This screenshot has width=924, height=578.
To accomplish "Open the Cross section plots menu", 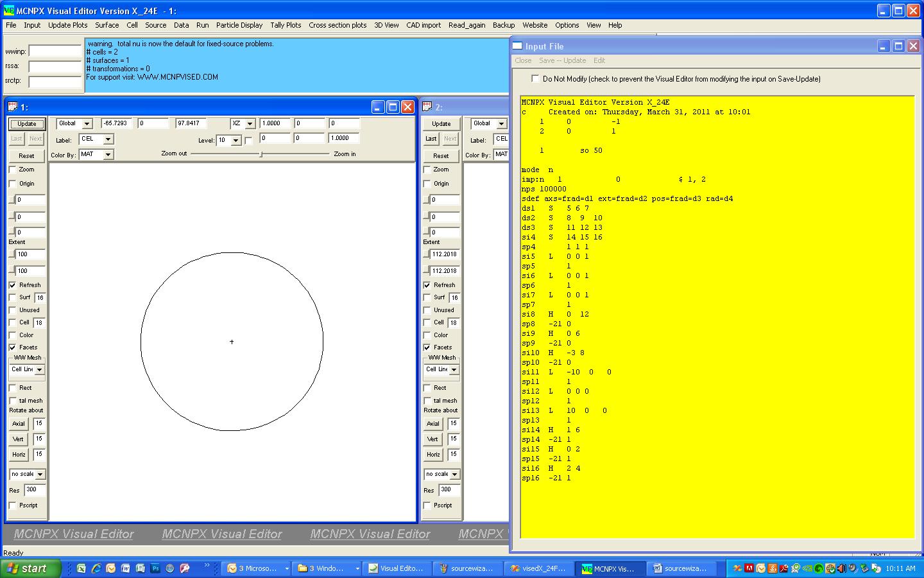I will [338, 25].
